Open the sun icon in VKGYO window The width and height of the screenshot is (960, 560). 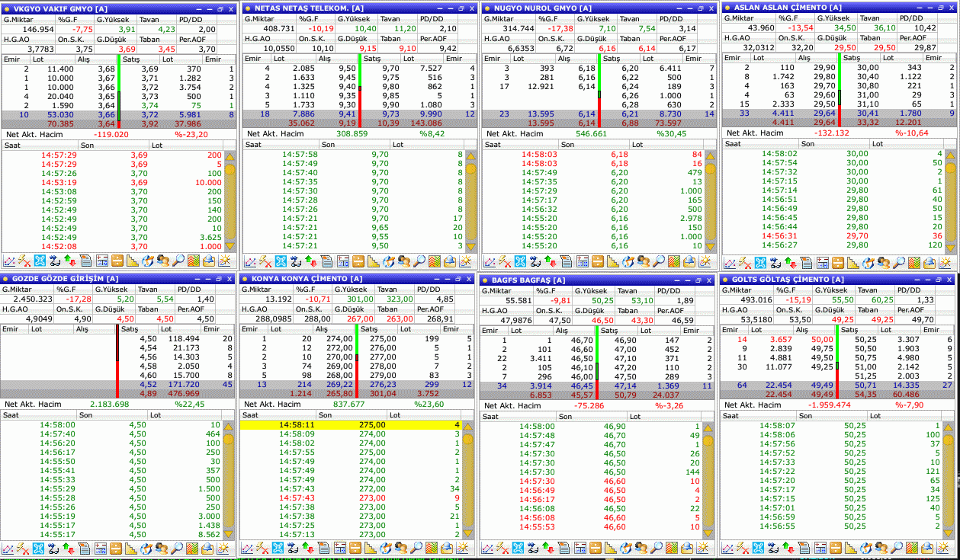[x=225, y=261]
